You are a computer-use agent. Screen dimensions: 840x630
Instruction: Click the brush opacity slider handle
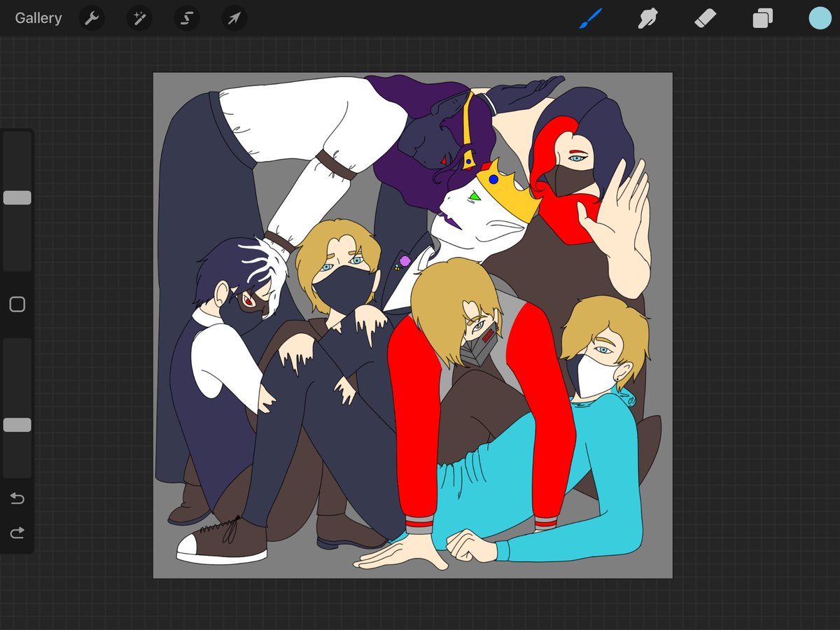[17, 425]
